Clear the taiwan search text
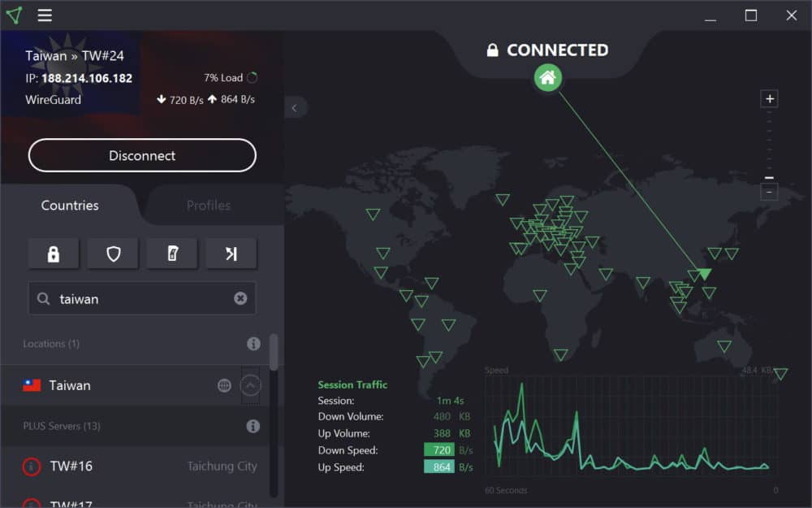Screen dimensions: 812x508 [240, 298]
